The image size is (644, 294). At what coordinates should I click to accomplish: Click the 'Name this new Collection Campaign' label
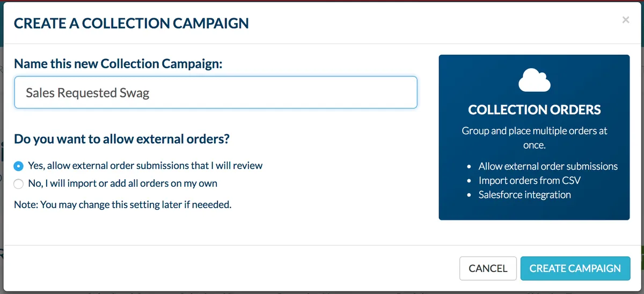[x=118, y=64]
